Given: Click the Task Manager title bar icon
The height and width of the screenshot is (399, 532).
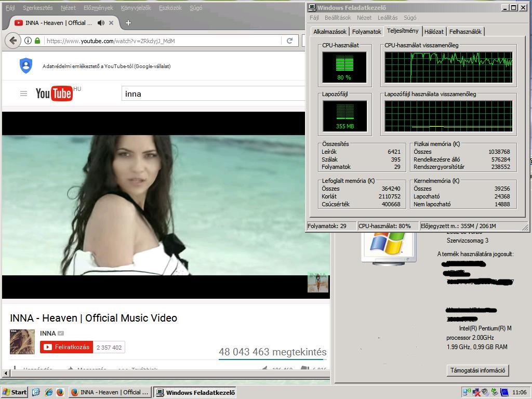Looking at the screenshot, I should click(x=312, y=7).
